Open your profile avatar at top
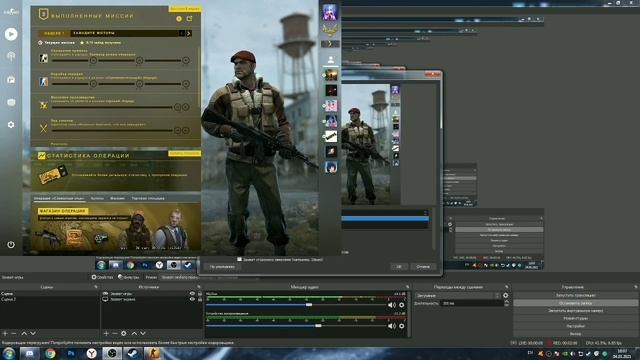The height and width of the screenshot is (360, 640). tap(330, 12)
